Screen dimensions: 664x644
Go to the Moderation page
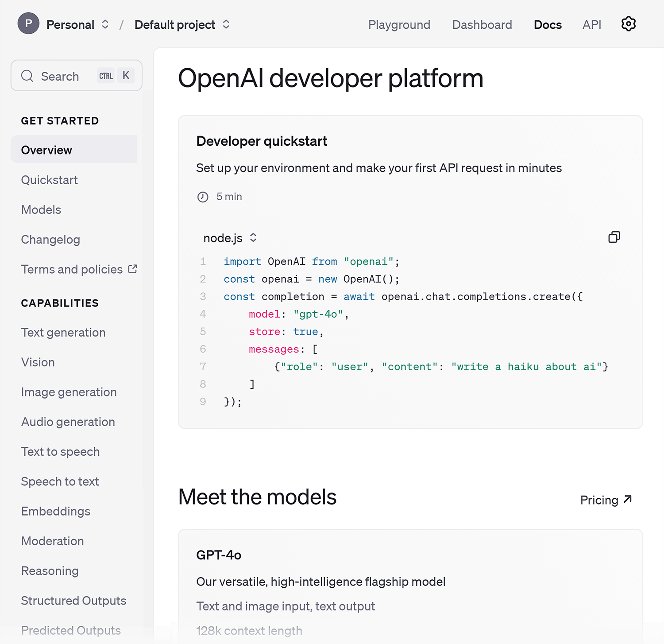pos(53,541)
